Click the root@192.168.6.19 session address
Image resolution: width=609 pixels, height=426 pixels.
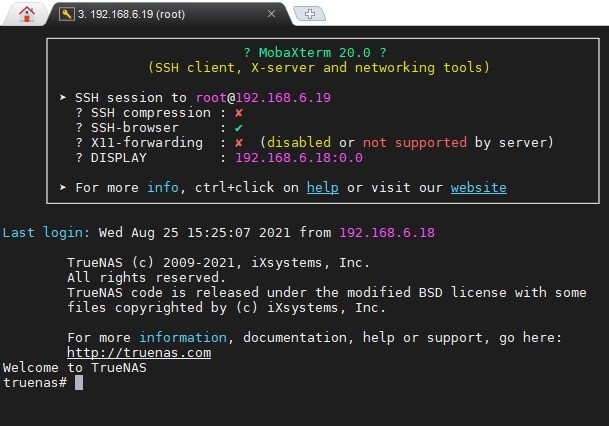263,97
